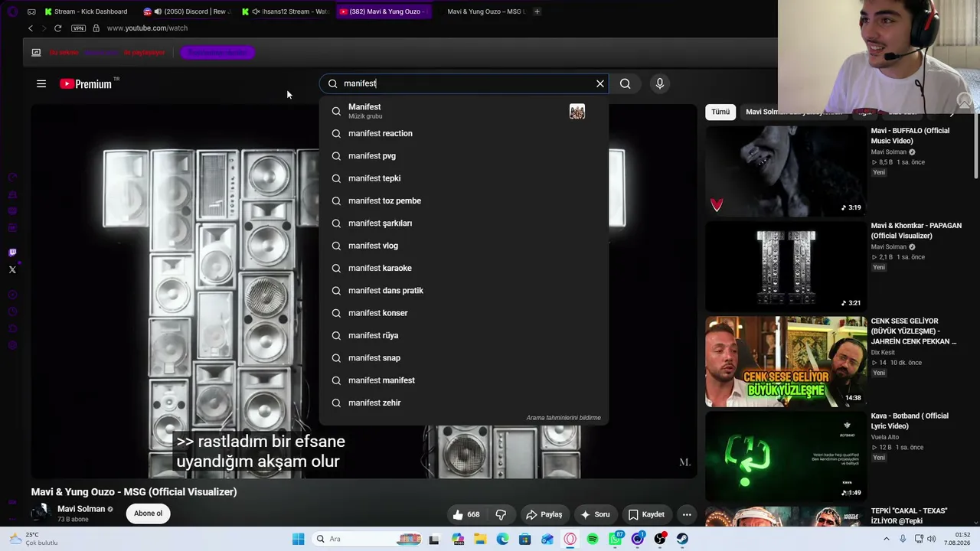Switch to the Discord browser tab
This screenshot has width=980, height=551.
[188, 11]
